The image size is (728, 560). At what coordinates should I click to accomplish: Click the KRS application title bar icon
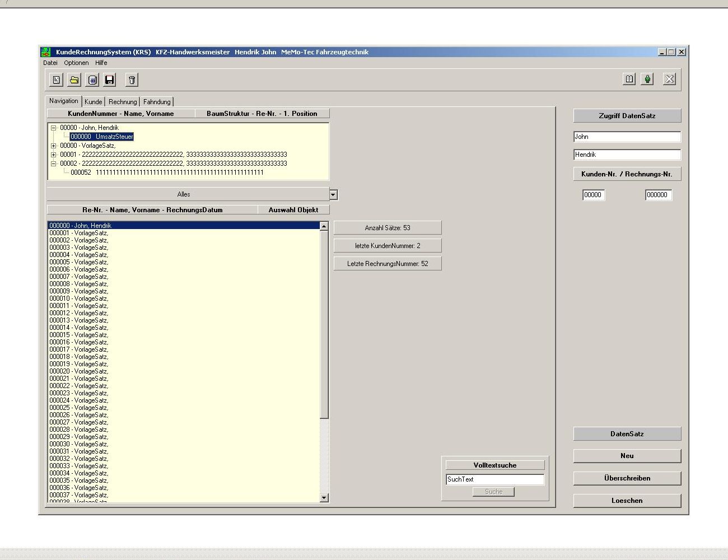[45, 52]
